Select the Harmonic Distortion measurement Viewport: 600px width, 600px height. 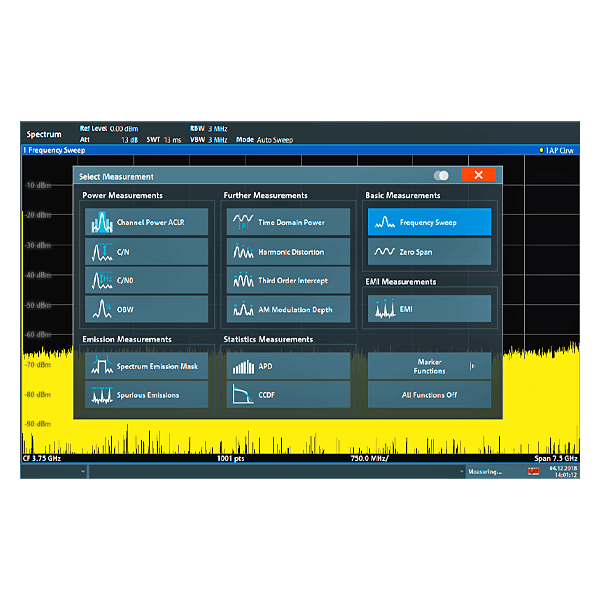pyautogui.click(x=289, y=251)
